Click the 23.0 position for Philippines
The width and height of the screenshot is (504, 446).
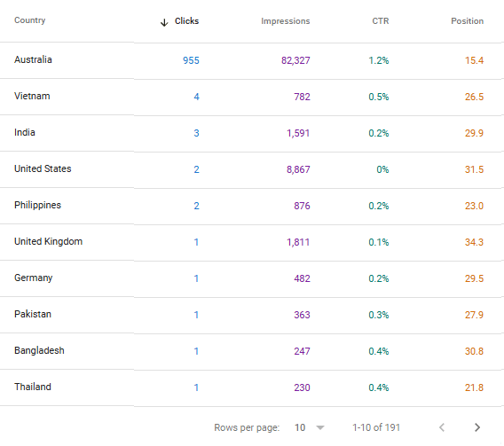[474, 206]
